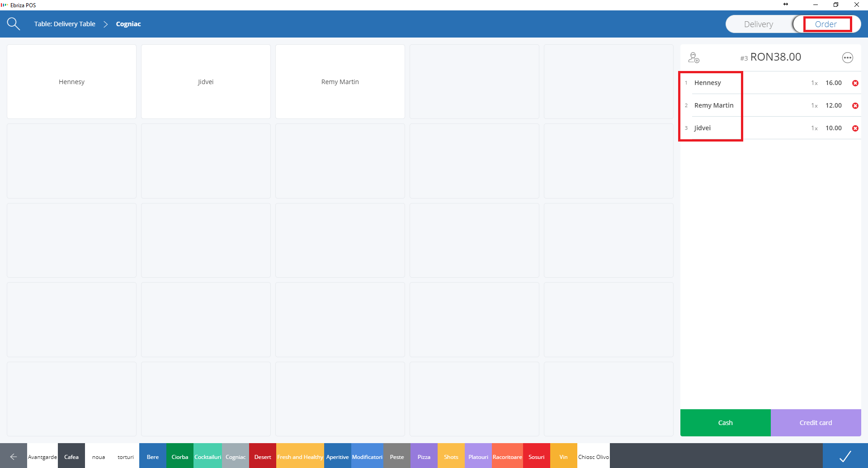Add Jidvei product tile to order
This screenshot has width=868, height=468.
coord(206,82)
